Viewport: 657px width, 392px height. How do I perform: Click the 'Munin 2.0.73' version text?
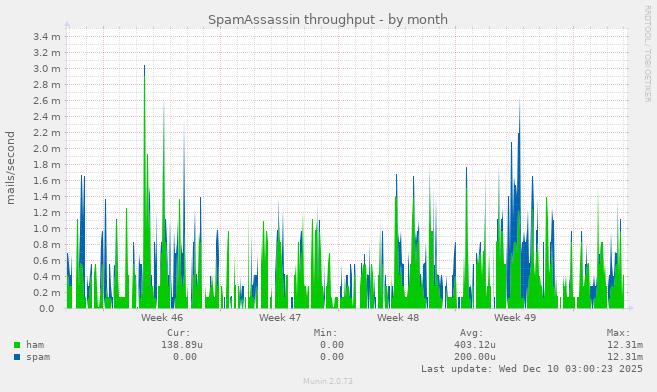[328, 381]
